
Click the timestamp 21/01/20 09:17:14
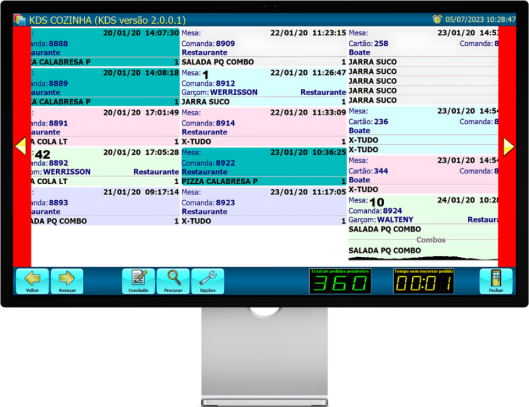pos(141,192)
